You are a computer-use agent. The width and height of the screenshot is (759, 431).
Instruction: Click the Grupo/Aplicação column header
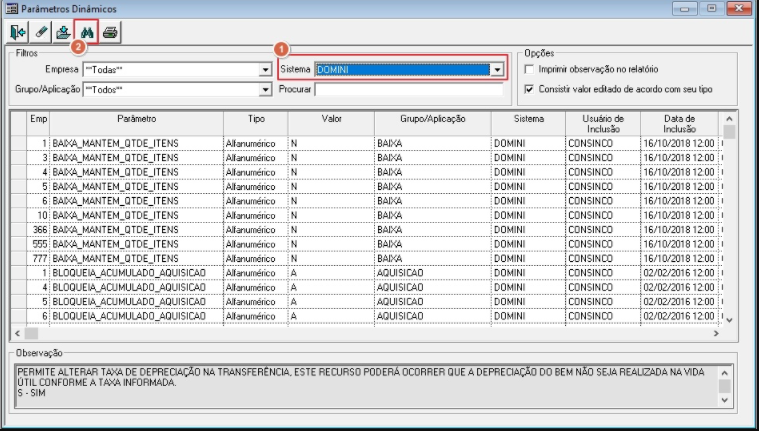pos(433,123)
